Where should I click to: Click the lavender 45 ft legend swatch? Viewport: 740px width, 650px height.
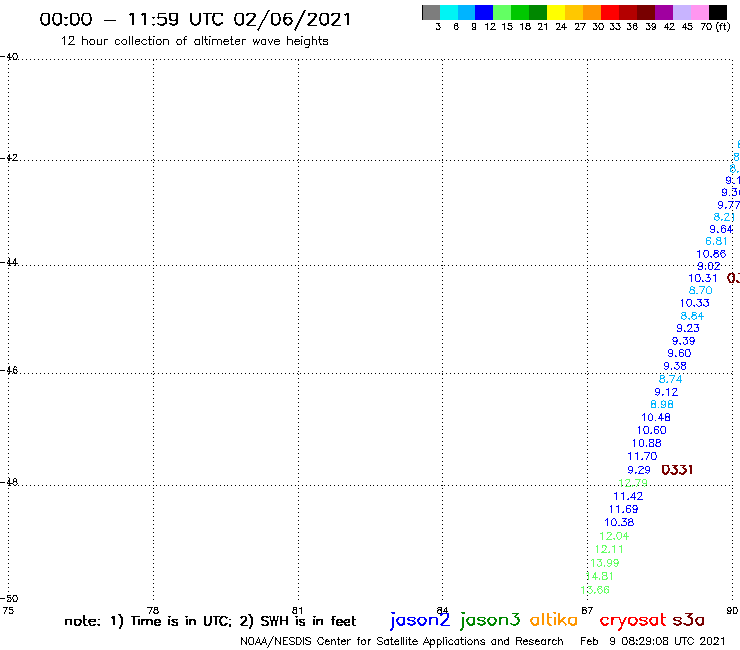click(x=681, y=12)
